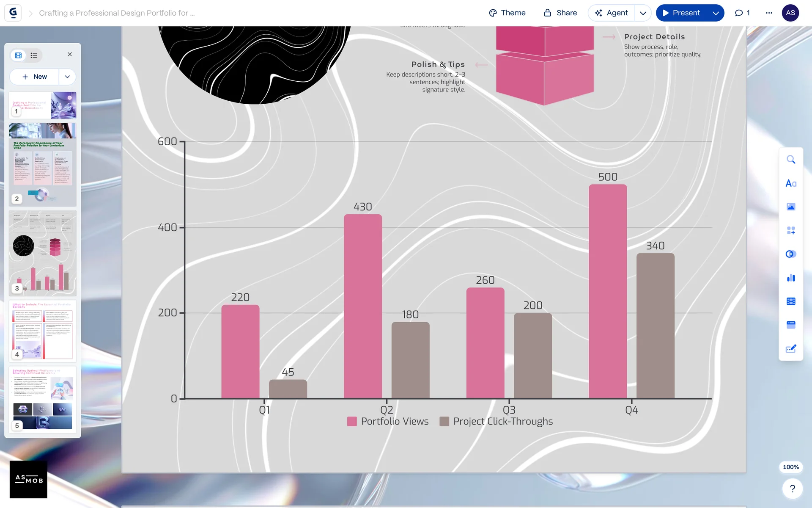Select slide 4 thumbnail in filmstrip
The width and height of the screenshot is (812, 508).
tap(43, 331)
